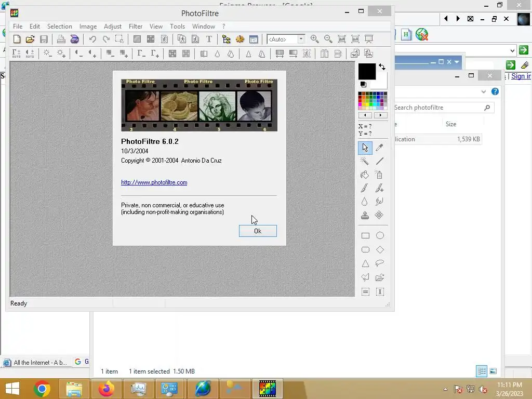Select the Polygon selection shape
Screen dimensions: 532x399
tap(365, 277)
